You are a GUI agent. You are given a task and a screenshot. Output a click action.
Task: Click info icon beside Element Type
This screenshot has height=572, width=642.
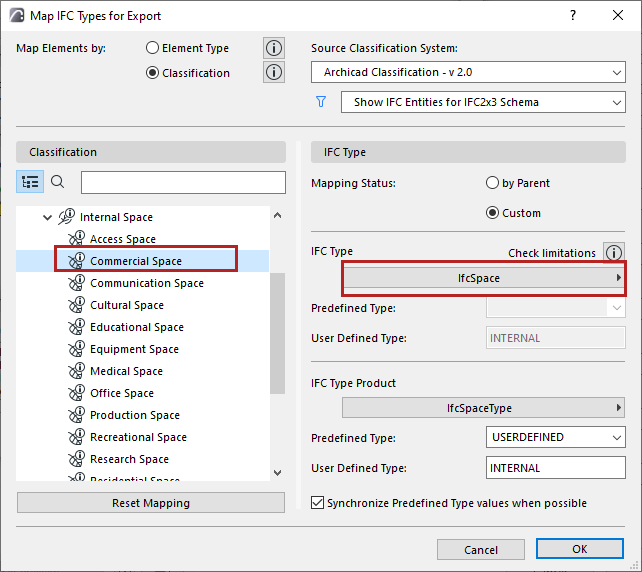tap(273, 48)
